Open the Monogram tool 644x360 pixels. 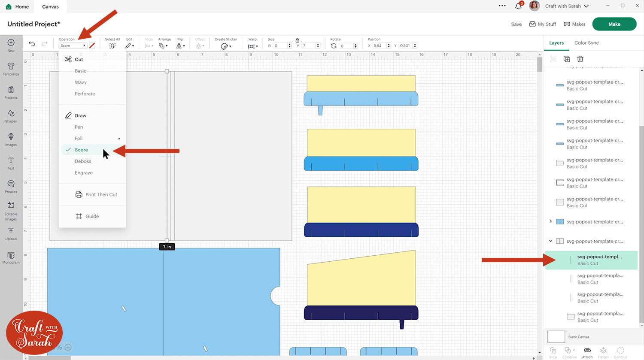(x=11, y=257)
